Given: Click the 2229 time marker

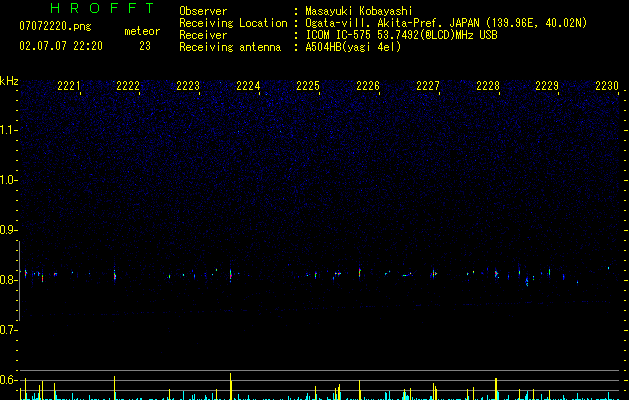Looking at the screenshot, I should click(x=547, y=86).
